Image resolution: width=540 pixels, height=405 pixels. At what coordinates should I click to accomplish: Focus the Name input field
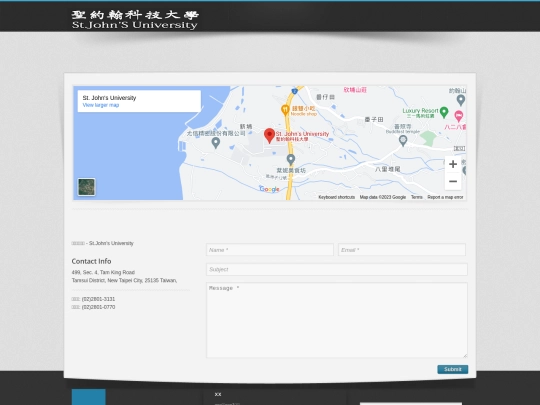pos(270,250)
